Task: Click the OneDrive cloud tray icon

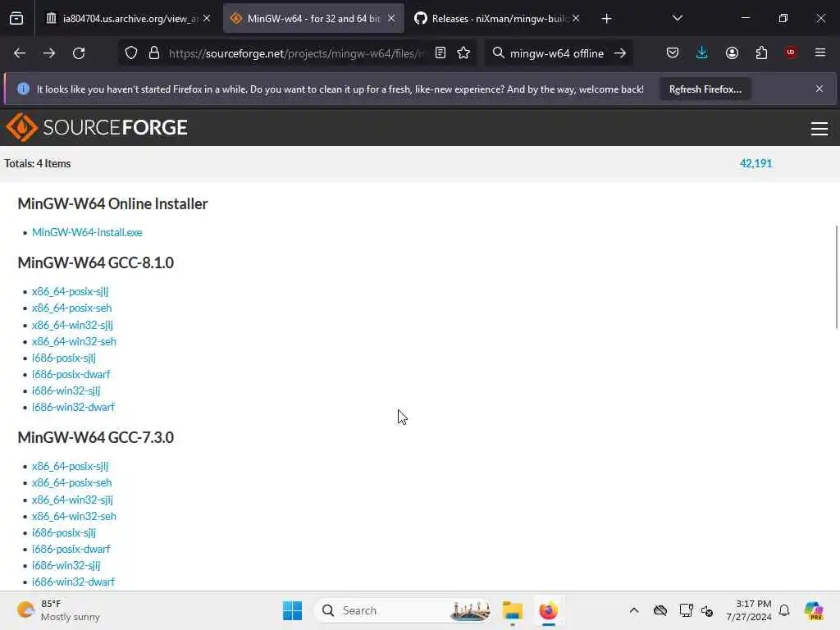Action: pos(660,610)
